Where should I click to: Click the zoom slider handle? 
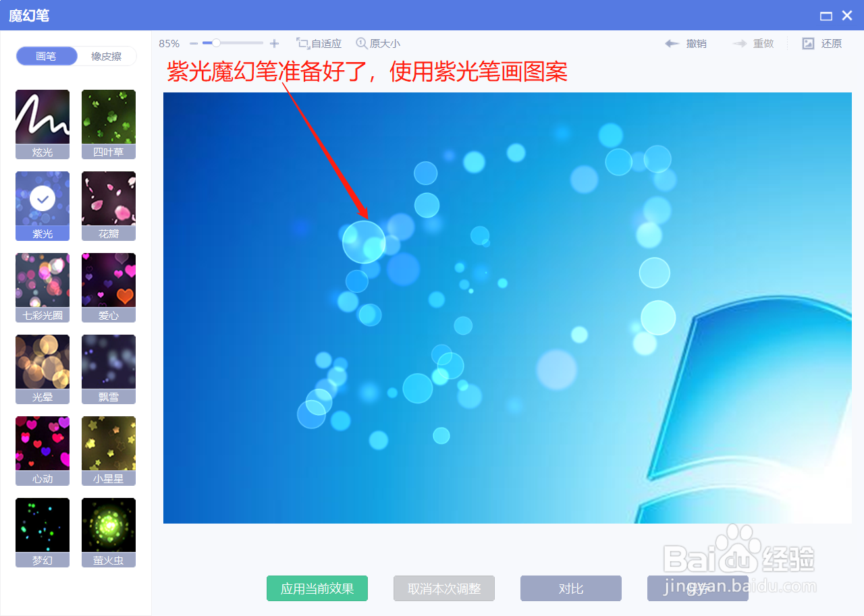click(216, 43)
